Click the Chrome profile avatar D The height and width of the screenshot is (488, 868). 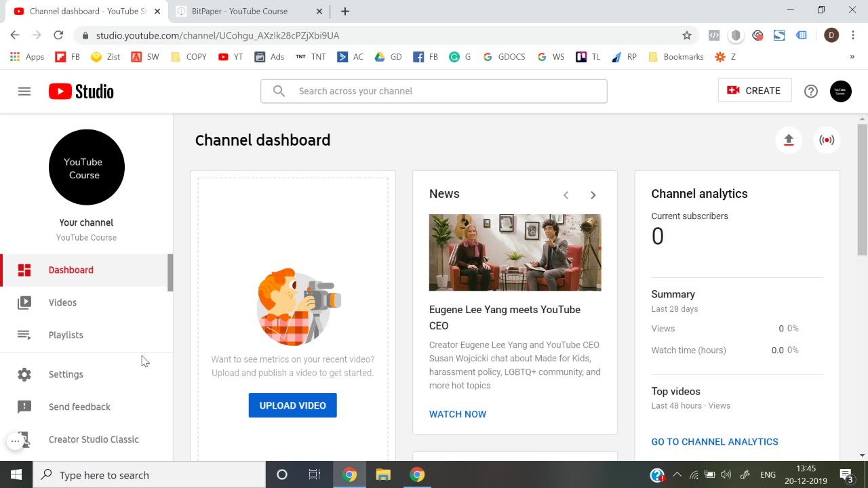point(831,35)
